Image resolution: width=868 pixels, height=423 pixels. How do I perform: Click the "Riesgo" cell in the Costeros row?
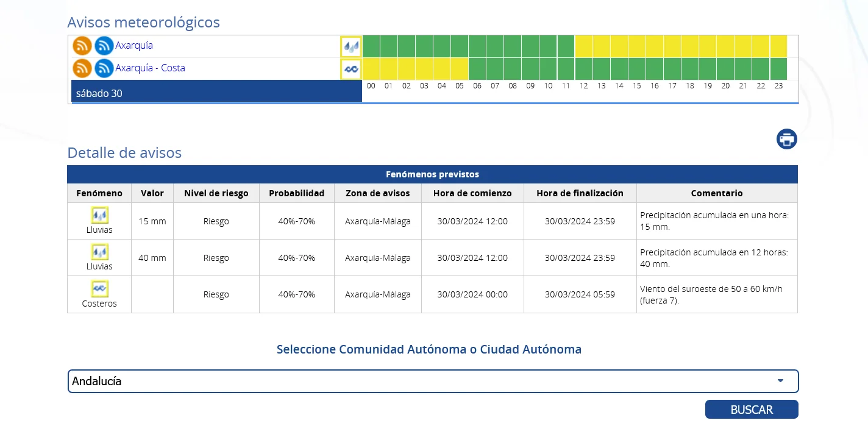pyautogui.click(x=216, y=294)
